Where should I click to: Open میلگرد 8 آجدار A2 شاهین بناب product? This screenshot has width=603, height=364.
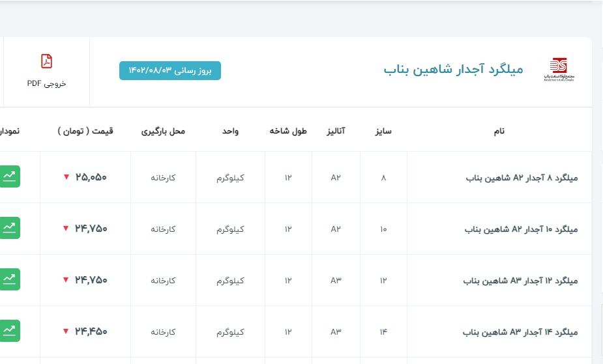pos(522,178)
